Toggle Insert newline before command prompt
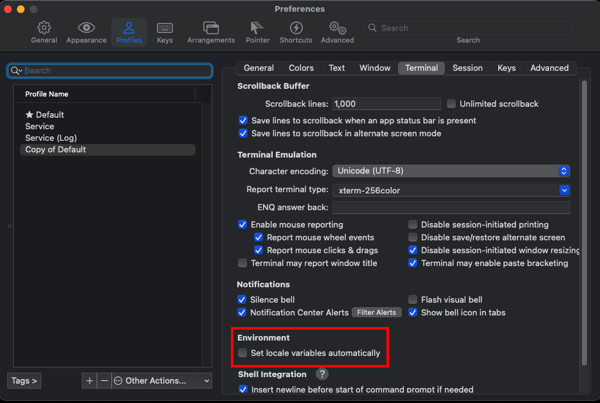The image size is (600, 403). pos(243,389)
